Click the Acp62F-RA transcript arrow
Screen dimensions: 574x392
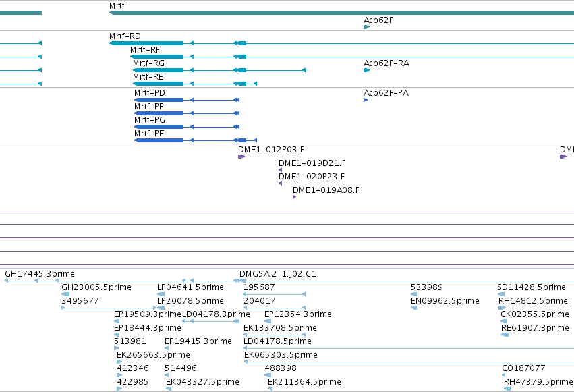366,70
